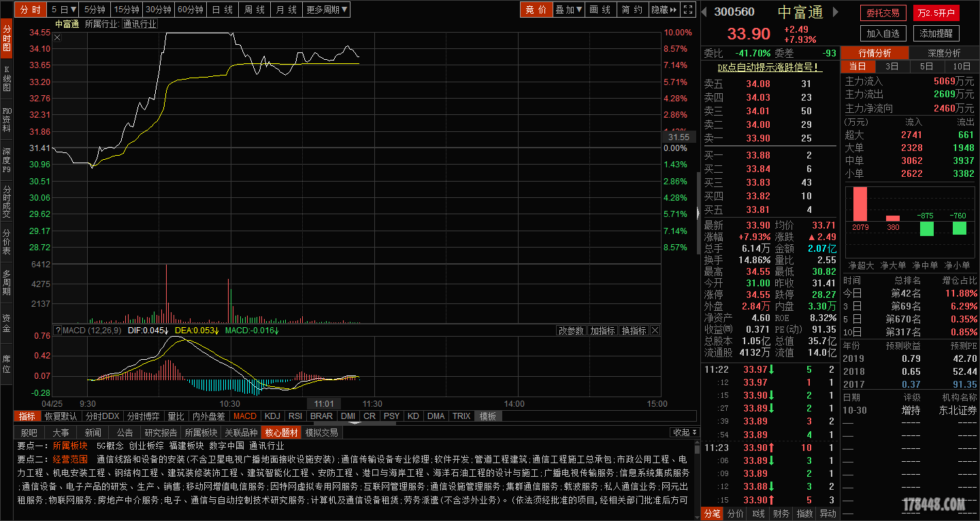
Task: Open 叠加 overlay dropdown
Action: [569, 10]
